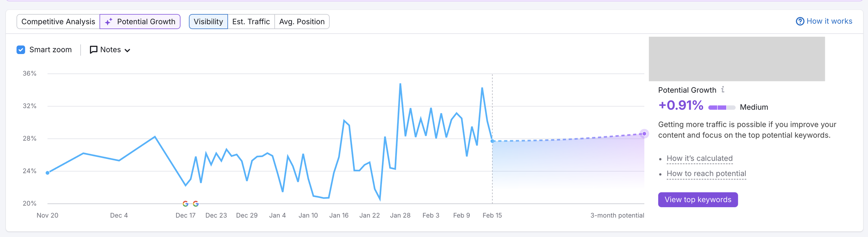The height and width of the screenshot is (237, 868).
Task: Uncheck the Smart zoom checkbox
Action: [x=21, y=50]
